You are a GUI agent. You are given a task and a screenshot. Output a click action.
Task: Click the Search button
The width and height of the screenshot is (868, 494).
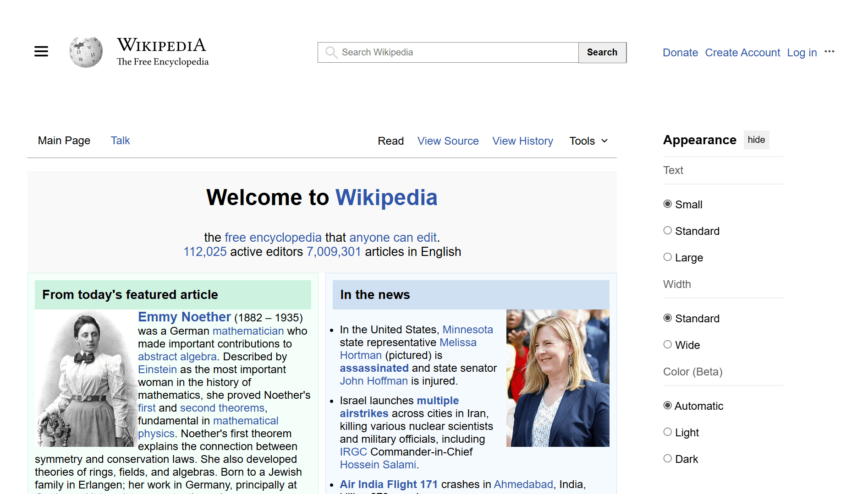[x=602, y=52]
